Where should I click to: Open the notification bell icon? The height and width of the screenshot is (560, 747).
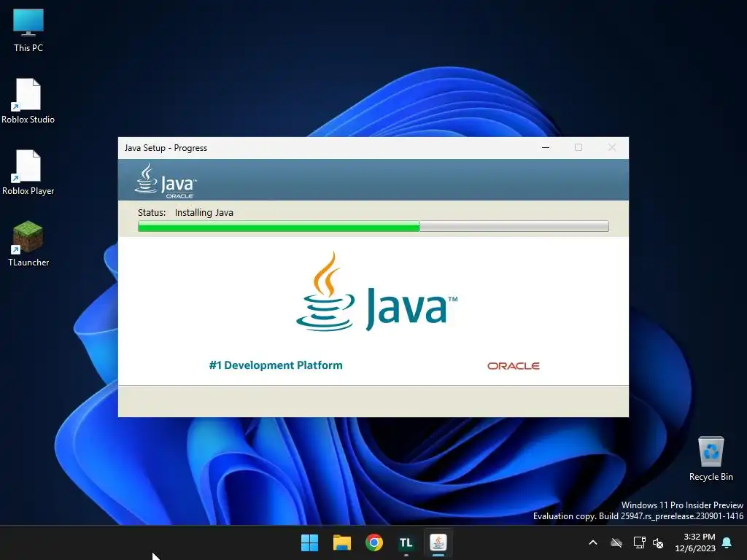click(727, 542)
